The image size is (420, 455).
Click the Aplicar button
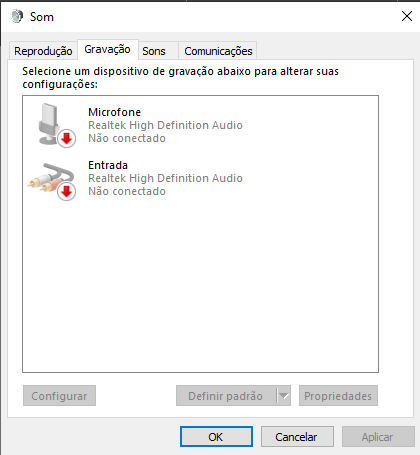[378, 437]
